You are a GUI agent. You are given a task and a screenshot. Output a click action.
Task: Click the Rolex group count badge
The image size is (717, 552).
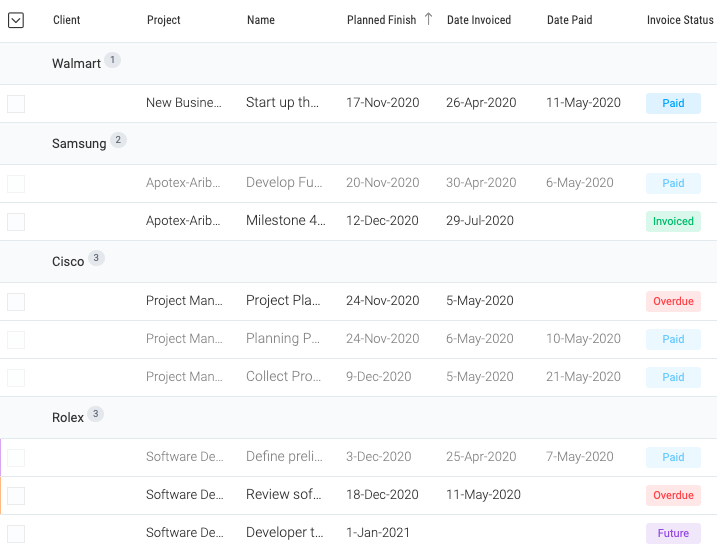tap(96, 414)
